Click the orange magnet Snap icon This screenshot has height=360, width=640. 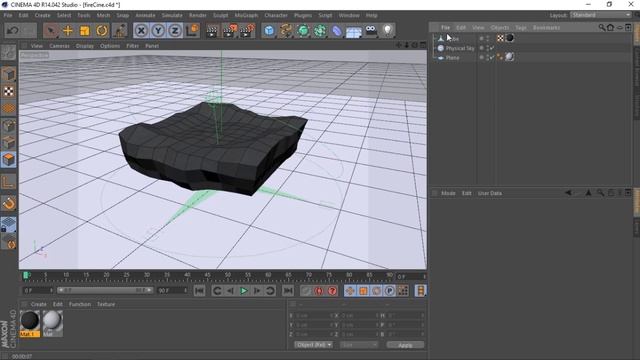[x=9, y=203]
